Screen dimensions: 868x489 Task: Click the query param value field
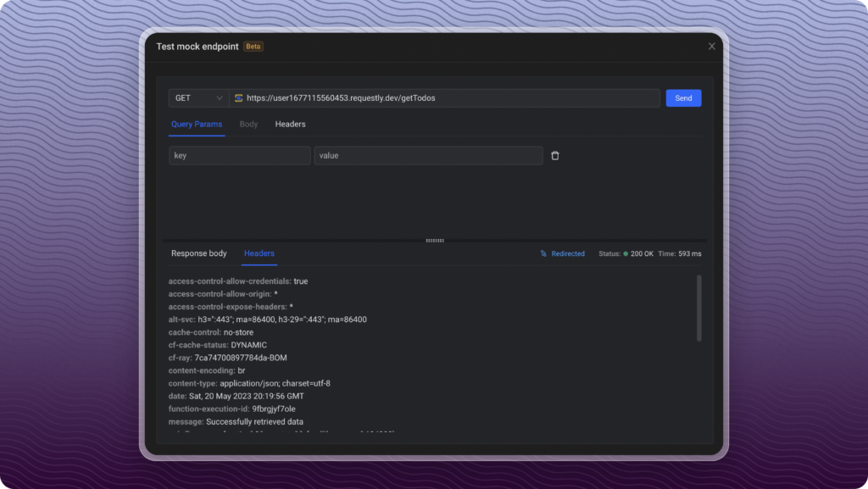[x=428, y=155]
